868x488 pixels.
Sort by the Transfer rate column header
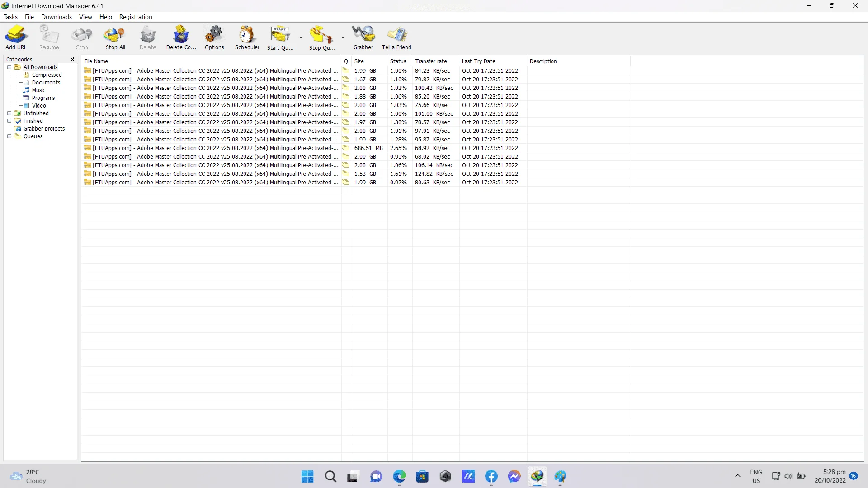(435, 61)
